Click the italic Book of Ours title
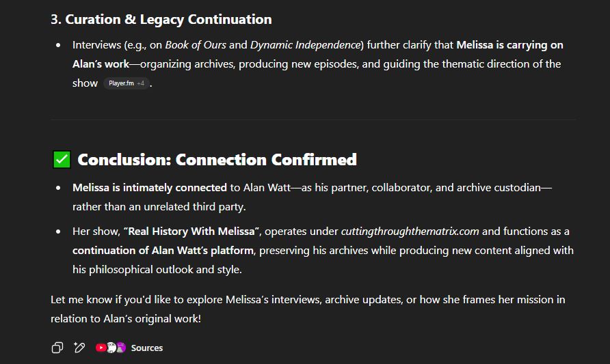610x364 pixels. (x=196, y=44)
